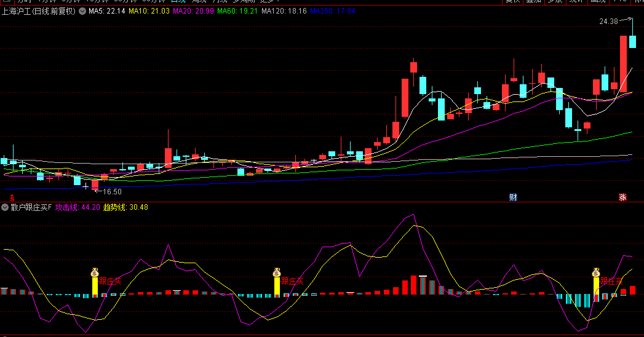Select the 趋势线: 30.48 value
644x337 pixels.
[125, 207]
